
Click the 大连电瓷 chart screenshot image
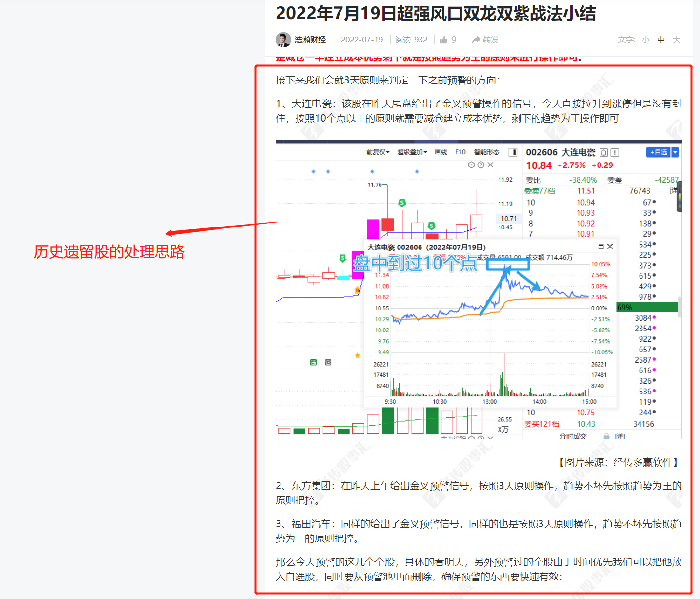(x=479, y=290)
